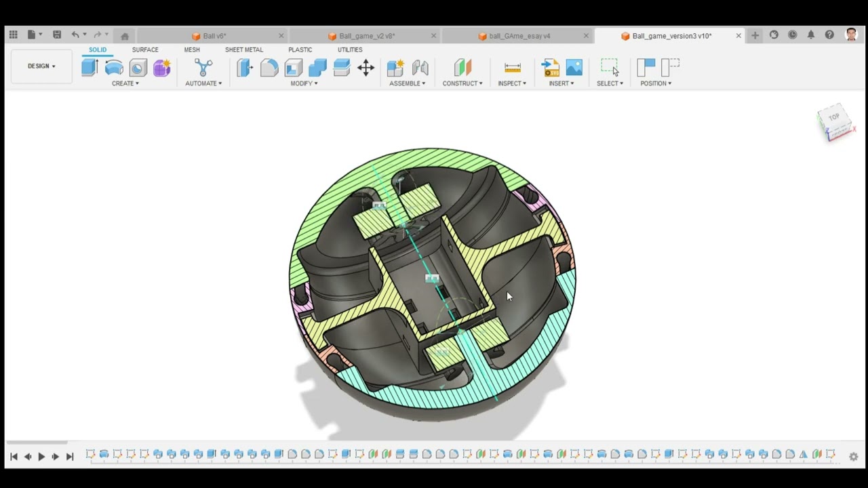Screen dimensions: 868x488
Task: Click the Revert Position icon
Action: click(670, 67)
